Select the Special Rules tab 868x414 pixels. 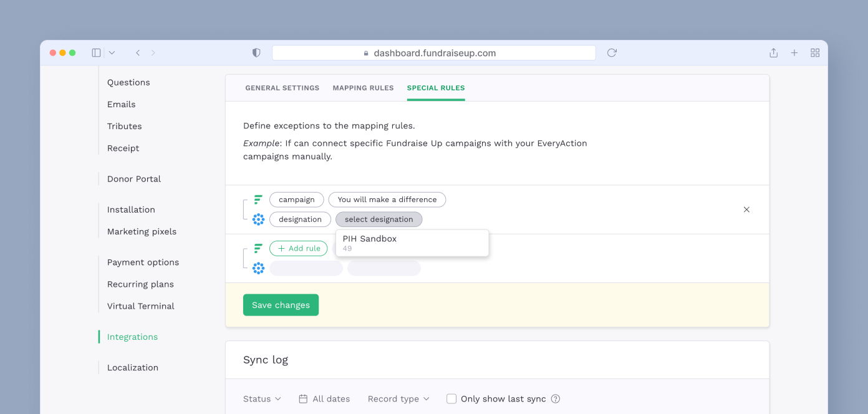436,88
